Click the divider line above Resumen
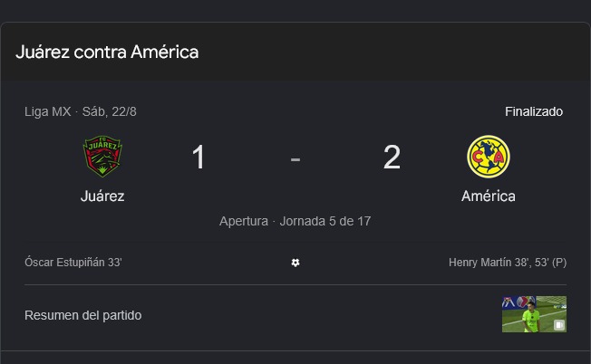 click(x=295, y=284)
